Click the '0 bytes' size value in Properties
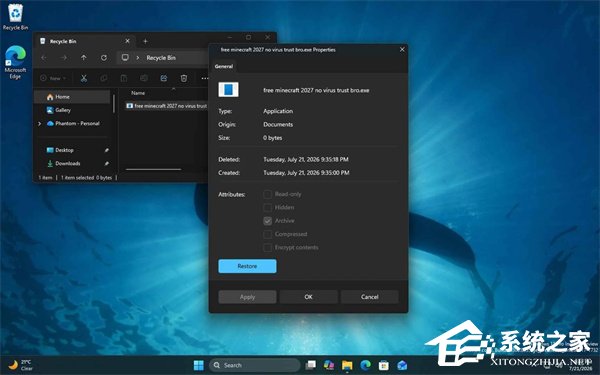Screen dimensions: 600x375 click(273, 138)
